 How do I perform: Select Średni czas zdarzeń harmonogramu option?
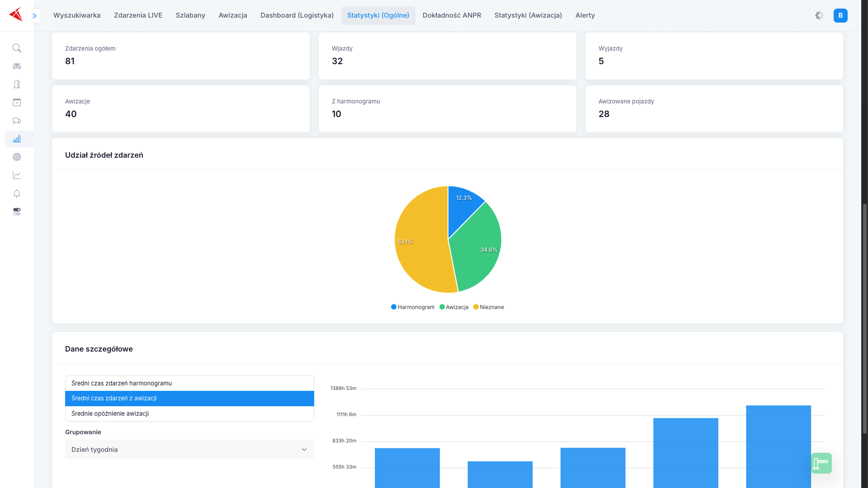189,383
